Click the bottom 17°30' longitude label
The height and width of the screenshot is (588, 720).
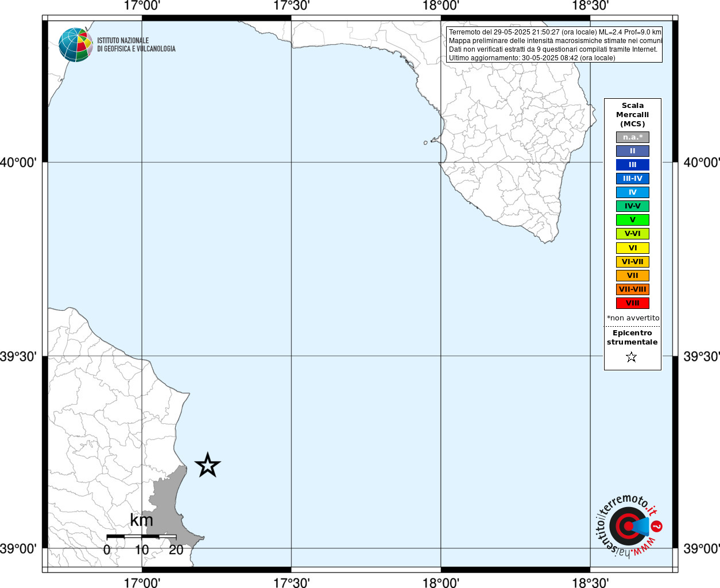coord(291,582)
